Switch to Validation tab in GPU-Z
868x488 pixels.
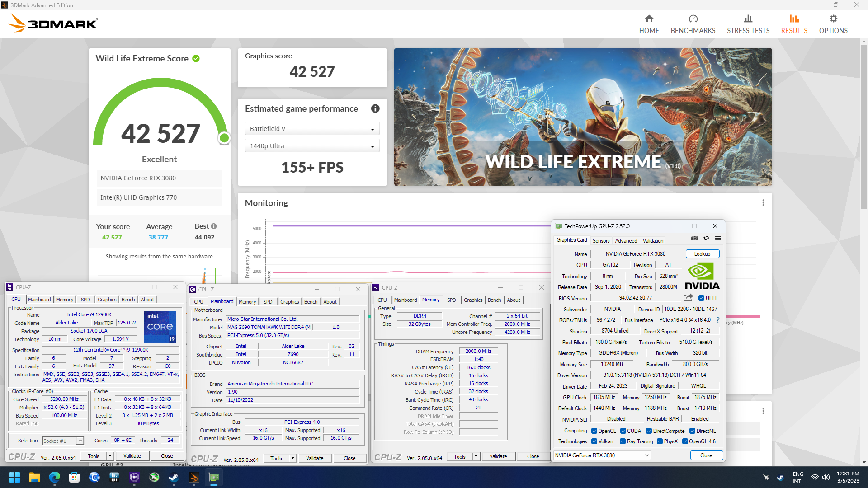tap(653, 241)
